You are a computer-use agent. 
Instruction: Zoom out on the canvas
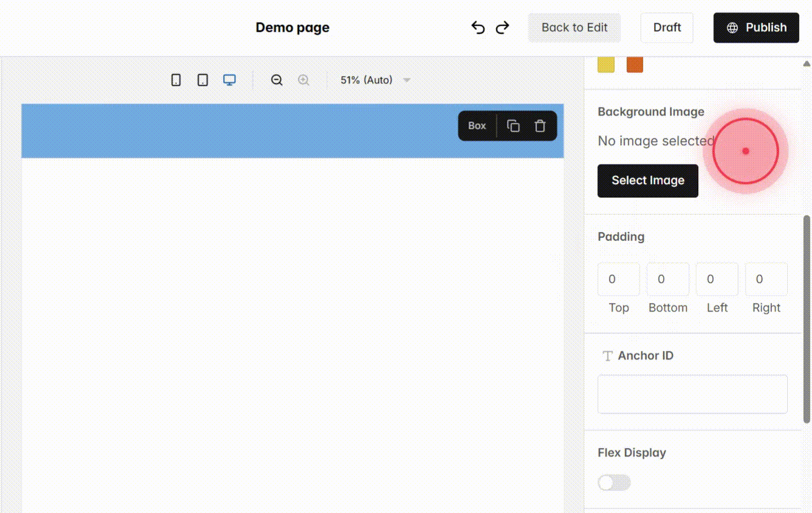[276, 80]
